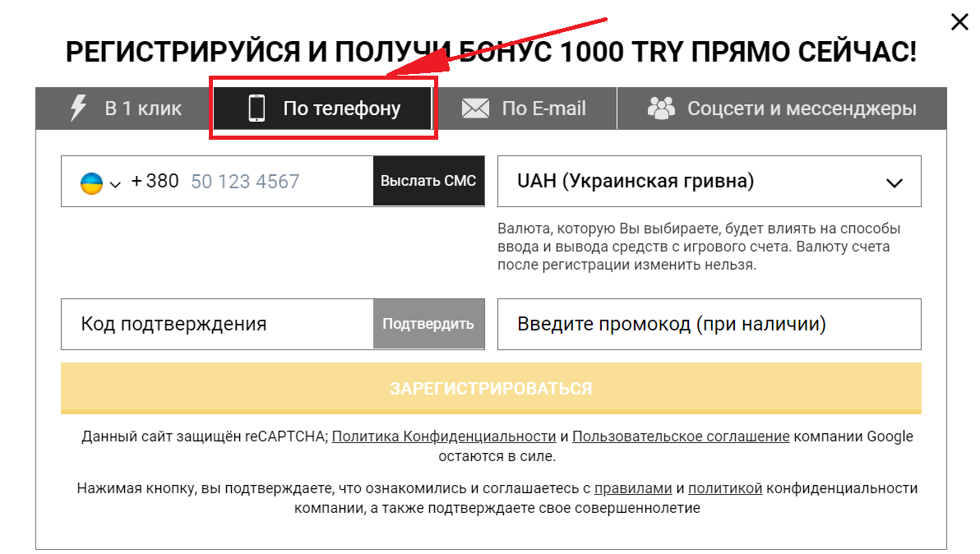Close the registration dialog with X

[959, 22]
